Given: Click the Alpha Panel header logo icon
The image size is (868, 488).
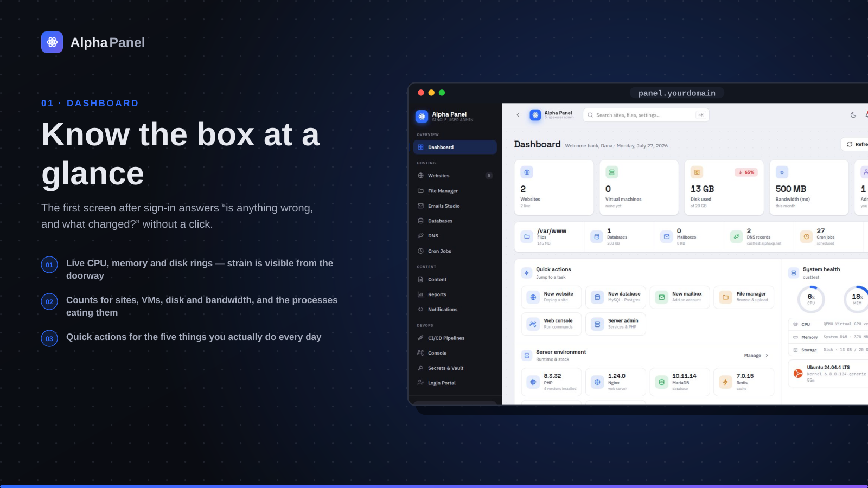Looking at the screenshot, I should [x=535, y=115].
